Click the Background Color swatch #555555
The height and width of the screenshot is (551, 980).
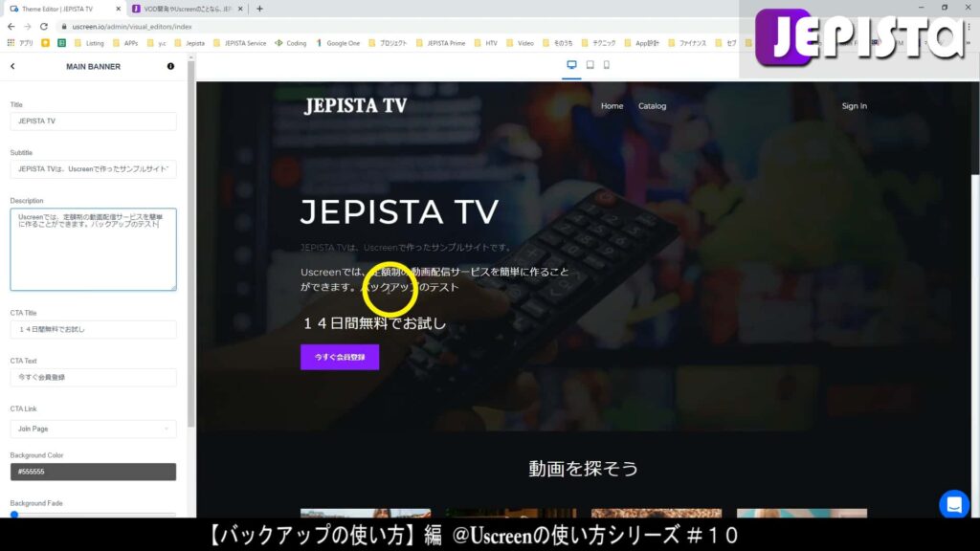[x=92, y=471]
